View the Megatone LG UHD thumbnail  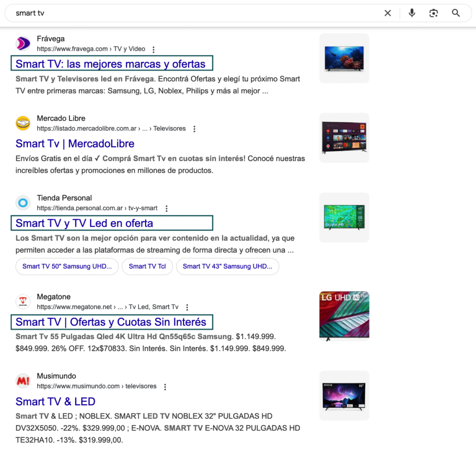tap(344, 316)
